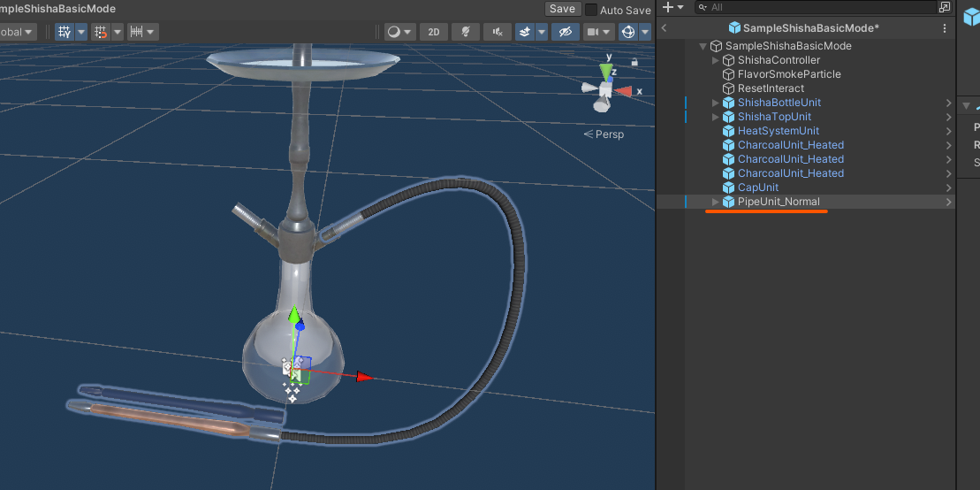Open CapUnit prefab via right chevron
The width and height of the screenshot is (980, 490).
coord(948,188)
